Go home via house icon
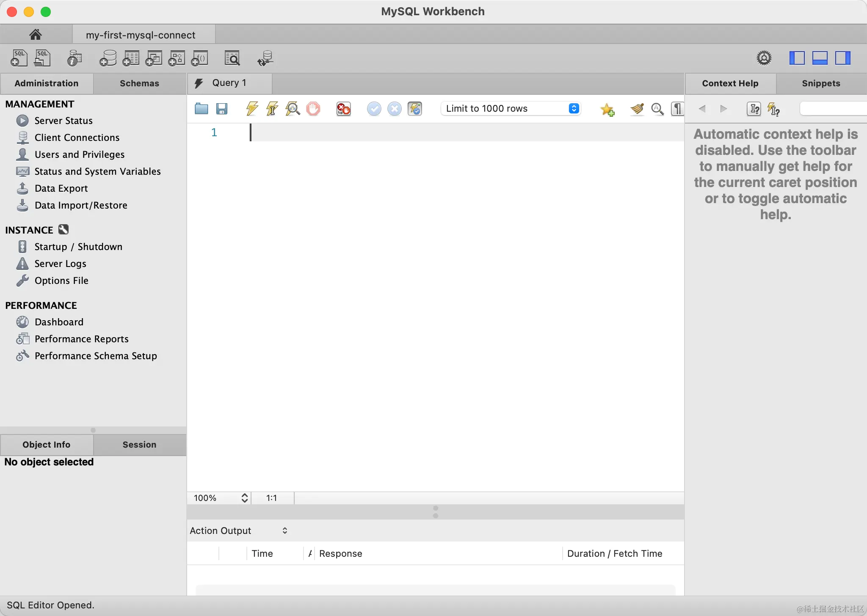Viewport: 867px width, 616px height. point(36,34)
